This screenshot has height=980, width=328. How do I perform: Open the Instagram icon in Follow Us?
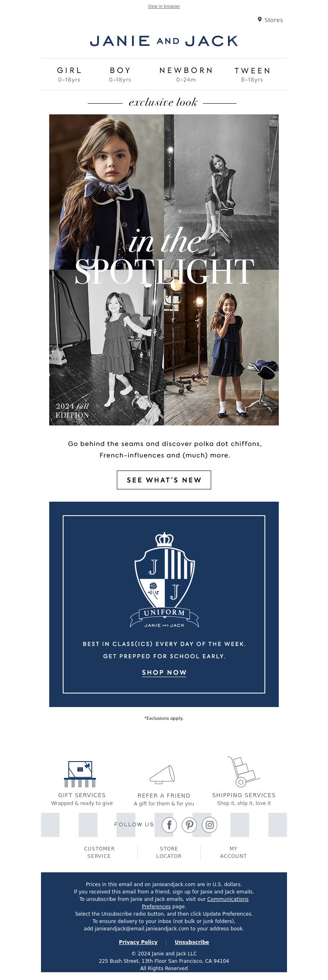coord(210,825)
